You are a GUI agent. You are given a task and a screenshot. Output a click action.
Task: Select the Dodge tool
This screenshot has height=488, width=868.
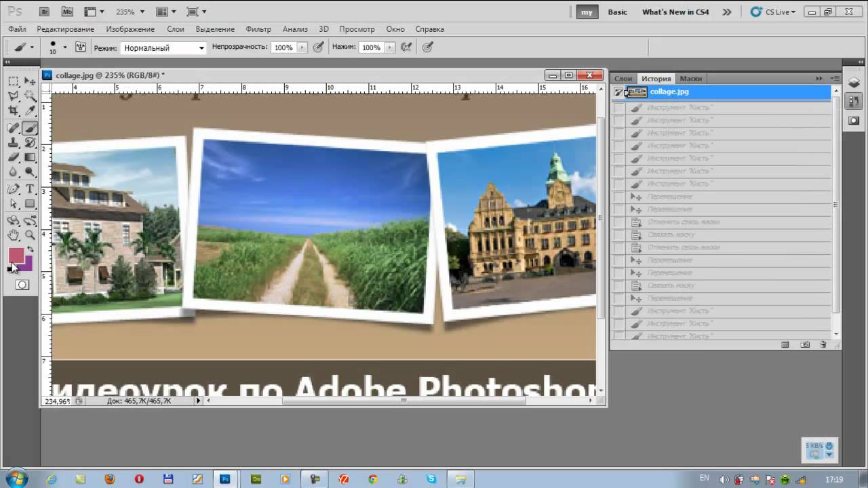click(x=30, y=172)
